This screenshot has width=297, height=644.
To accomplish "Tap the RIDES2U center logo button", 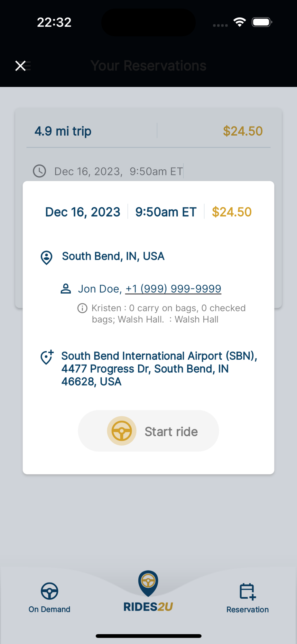I will [x=148, y=591].
